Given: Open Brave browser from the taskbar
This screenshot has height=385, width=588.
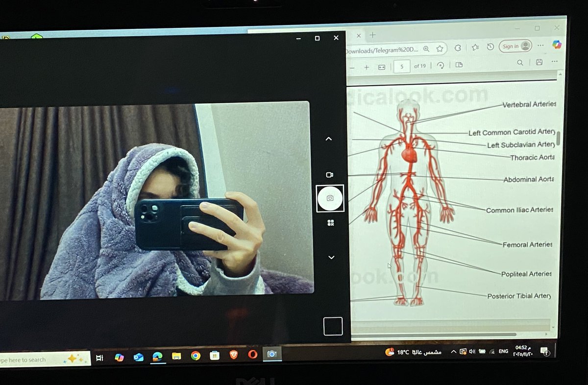Looking at the screenshot, I should point(233,355).
